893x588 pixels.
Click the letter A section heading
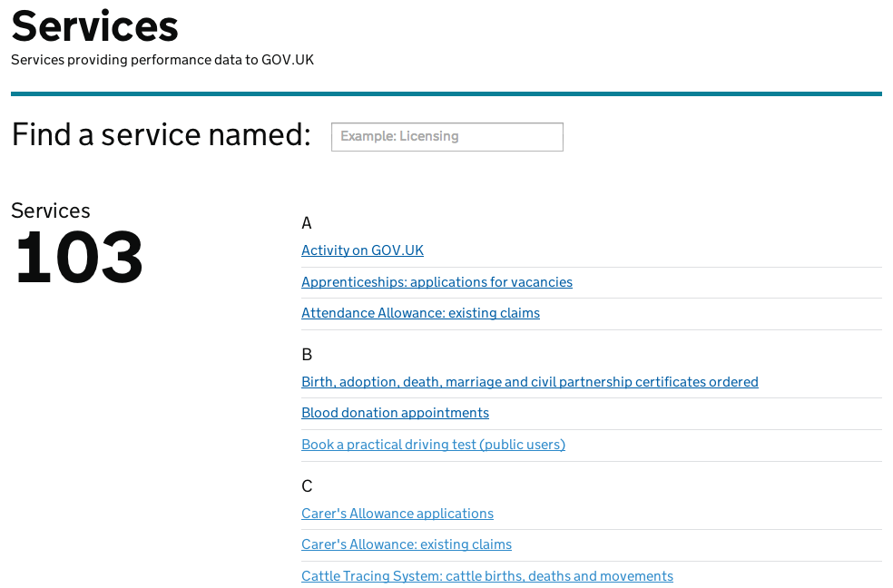[307, 223]
